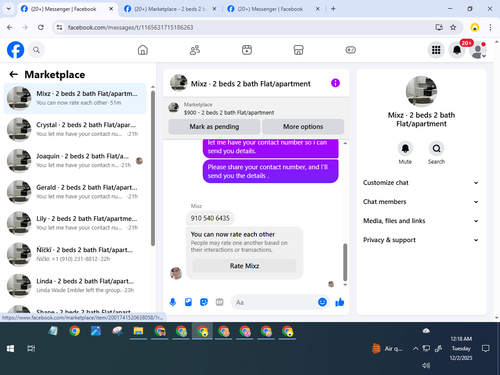Image resolution: width=500 pixels, height=375 pixels.
Task: Open a new browser tab with plus
Action: (x=333, y=9)
